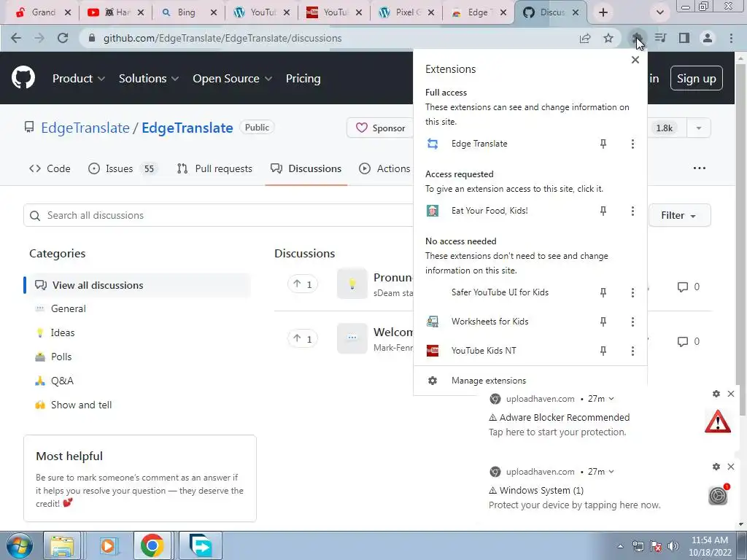Click Manage extensions
Viewport: 747px width, 560px height.
tap(489, 381)
